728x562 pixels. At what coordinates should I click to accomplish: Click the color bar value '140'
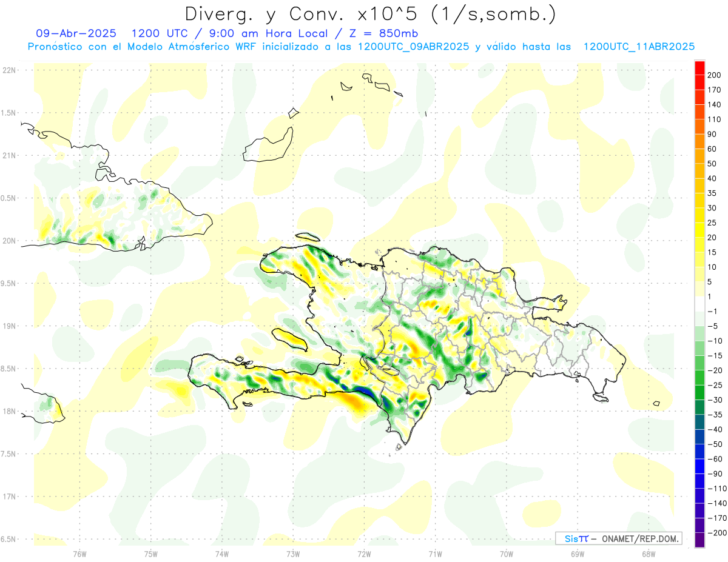(714, 104)
